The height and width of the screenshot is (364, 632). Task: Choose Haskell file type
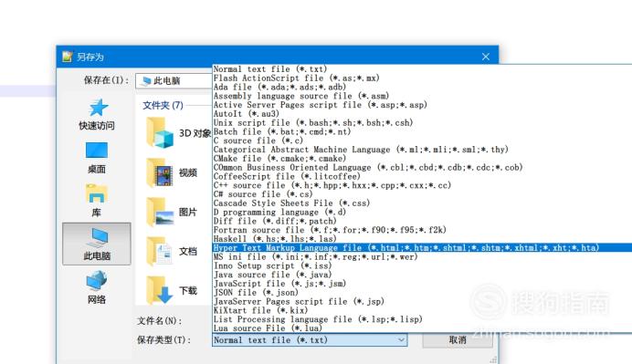pos(422,239)
